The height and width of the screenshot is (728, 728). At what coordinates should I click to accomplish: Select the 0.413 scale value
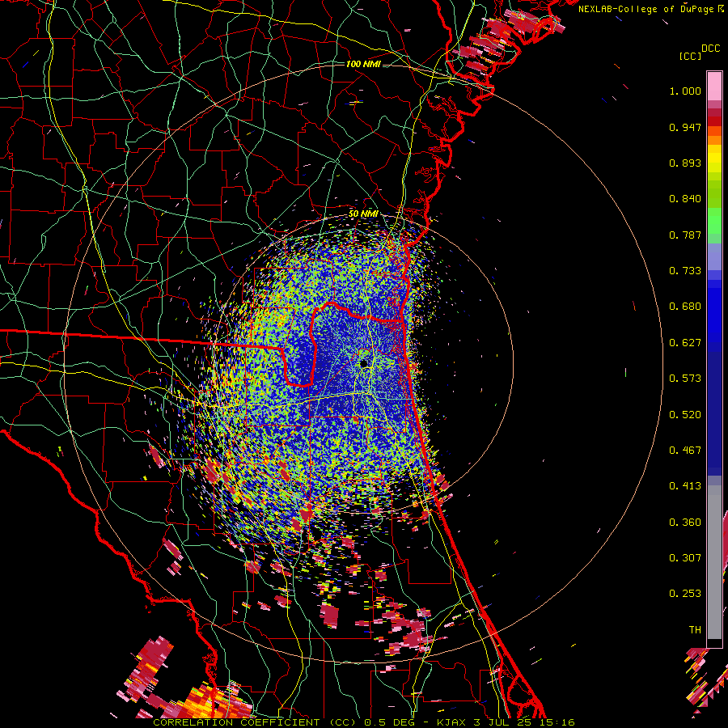coord(685,486)
